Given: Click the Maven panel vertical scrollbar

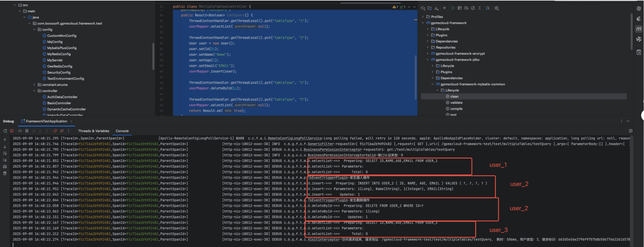Looking at the screenshot, I should tap(632, 31).
